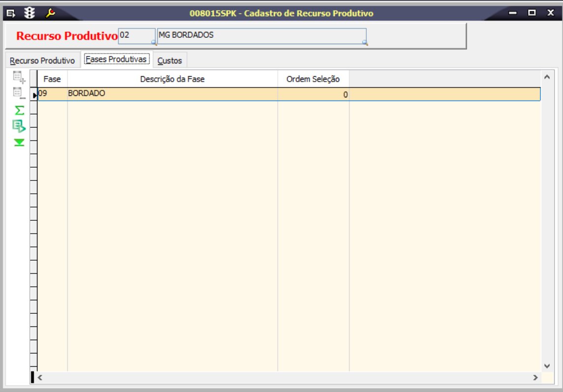Switch to the Recurso Produtivo tab
This screenshot has height=392, width=563.
pos(42,60)
